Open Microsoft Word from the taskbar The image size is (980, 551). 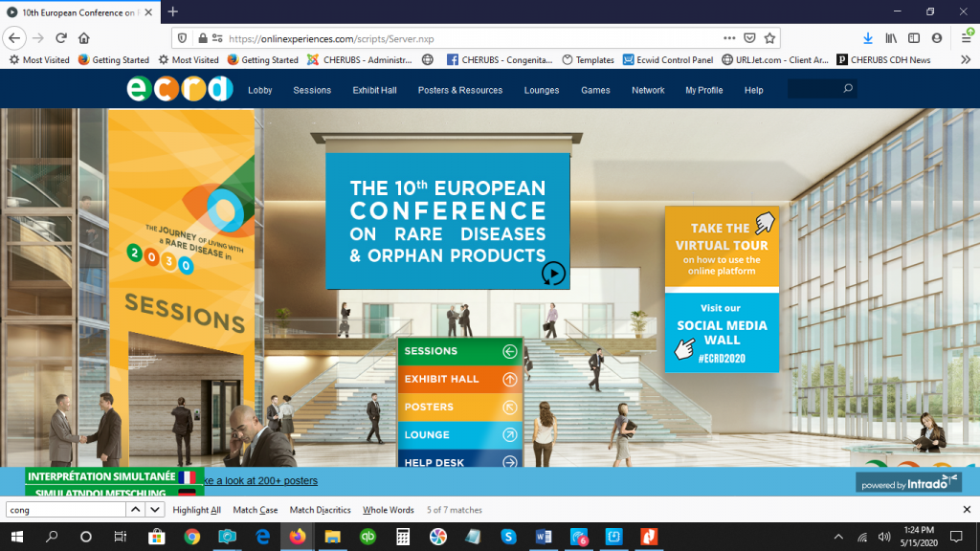pyautogui.click(x=543, y=538)
